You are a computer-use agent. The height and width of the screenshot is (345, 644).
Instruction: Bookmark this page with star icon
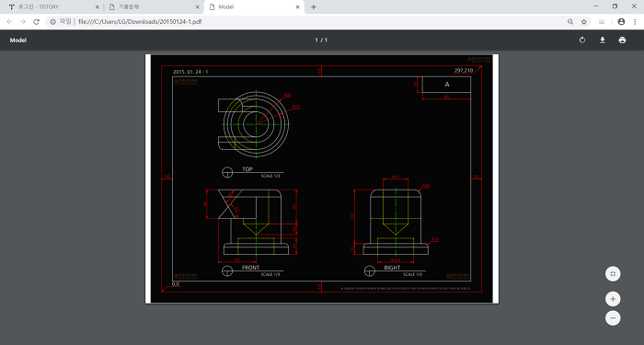point(583,22)
